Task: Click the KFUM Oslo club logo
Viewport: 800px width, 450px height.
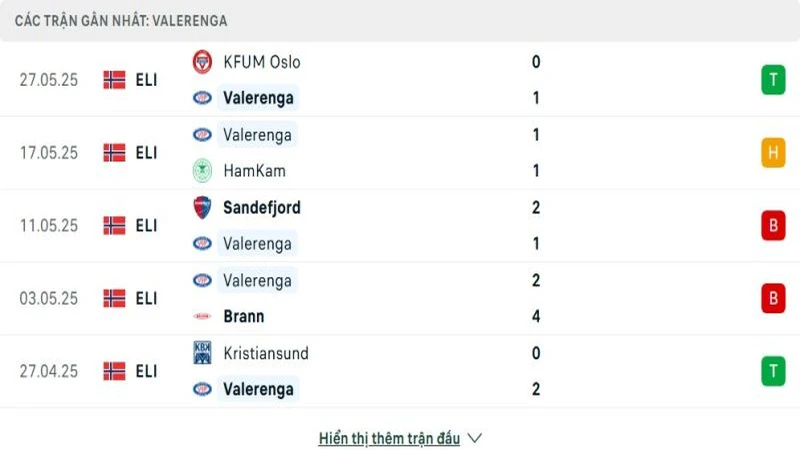Action: pos(202,62)
